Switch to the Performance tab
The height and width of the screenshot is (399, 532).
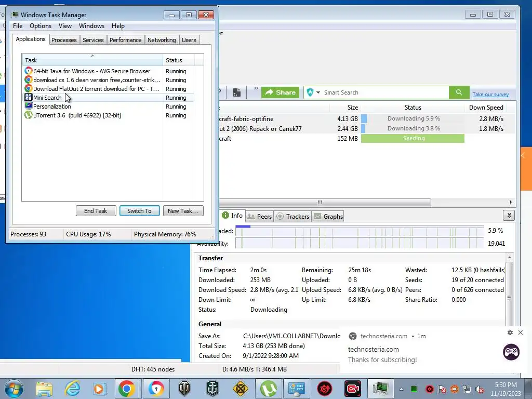[x=125, y=40]
